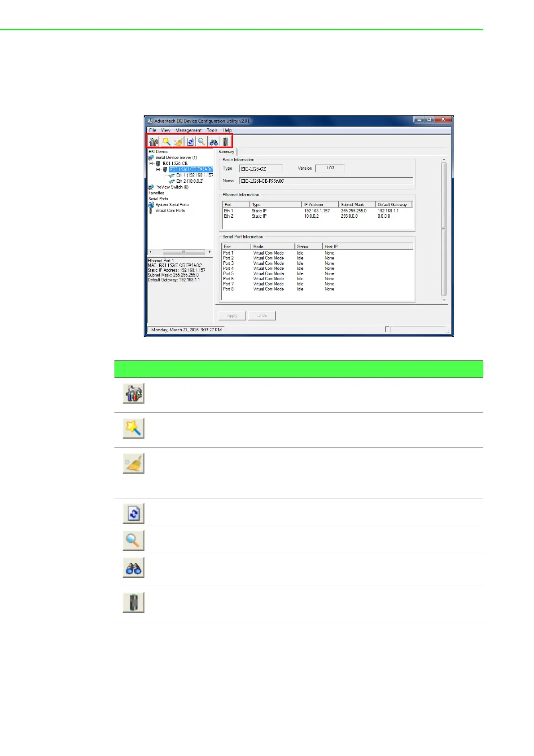Image resolution: width=534 pixels, height=756 pixels.
Task: Click the date and time in status bar
Action: (x=186, y=330)
